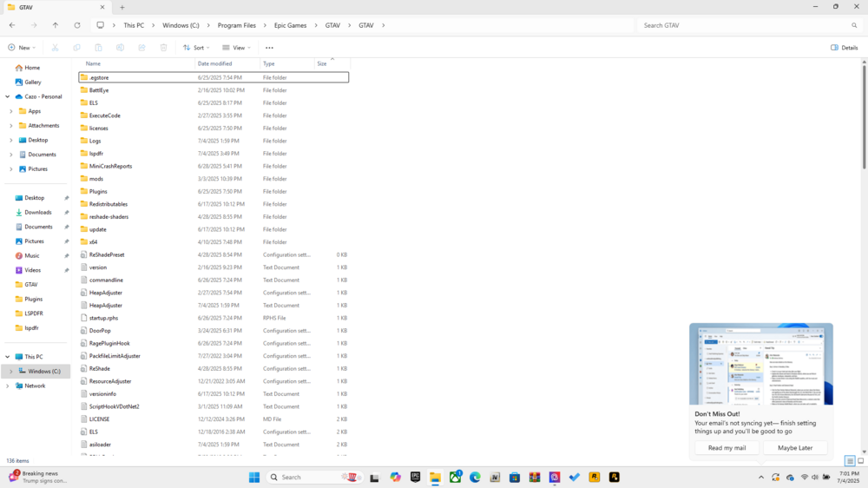Click the This PC breadcrumb
The height and width of the screenshot is (488, 868).
134,25
